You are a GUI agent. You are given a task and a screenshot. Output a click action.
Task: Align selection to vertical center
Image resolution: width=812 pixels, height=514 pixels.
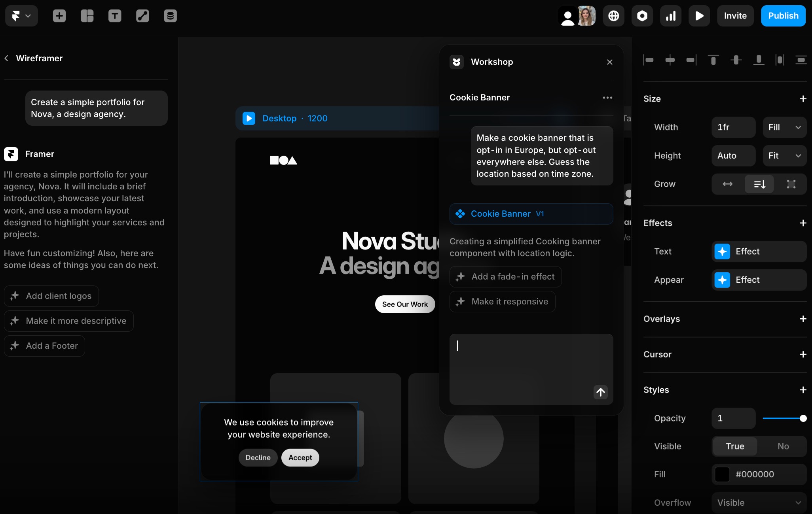[x=736, y=60]
